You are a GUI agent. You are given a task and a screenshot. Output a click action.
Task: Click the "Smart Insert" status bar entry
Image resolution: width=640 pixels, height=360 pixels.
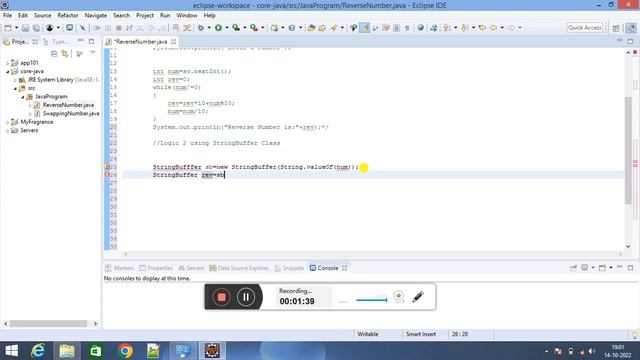(421, 334)
